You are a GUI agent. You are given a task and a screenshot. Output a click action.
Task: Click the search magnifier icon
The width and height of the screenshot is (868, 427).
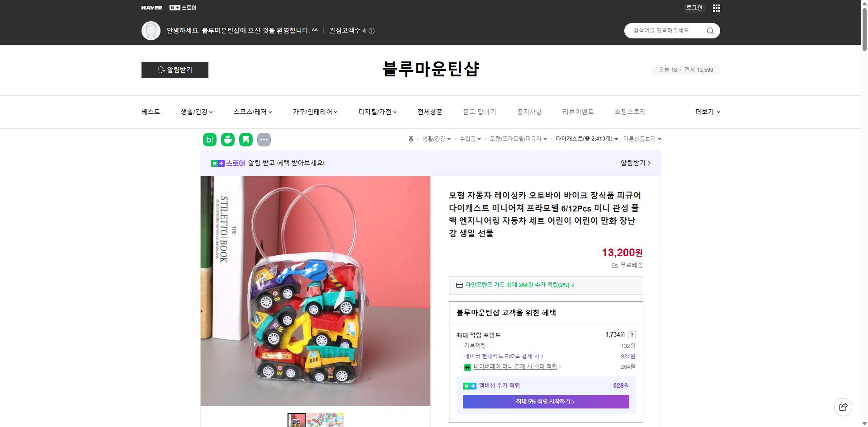710,30
